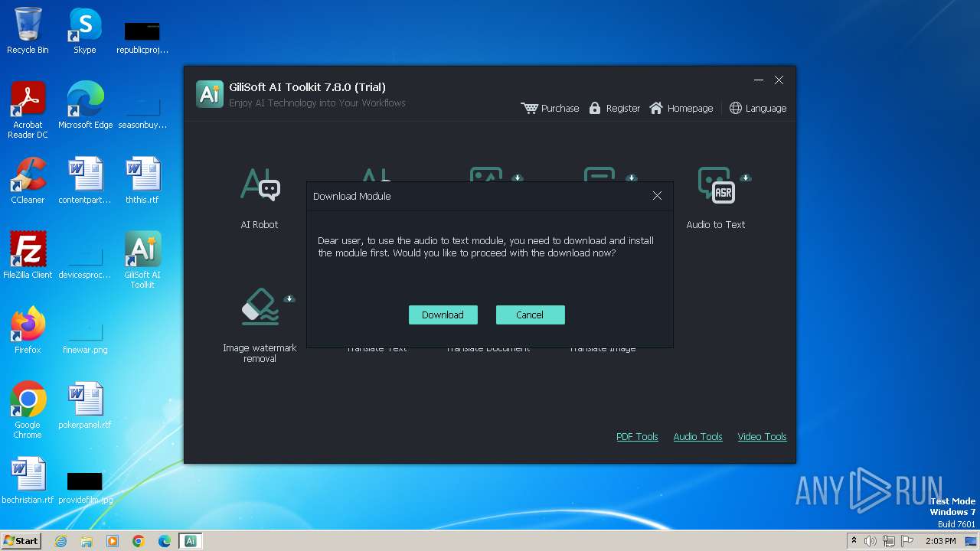Select the Firefox desktop shortcut
This screenshot has height=551, width=980.
pos(28,330)
